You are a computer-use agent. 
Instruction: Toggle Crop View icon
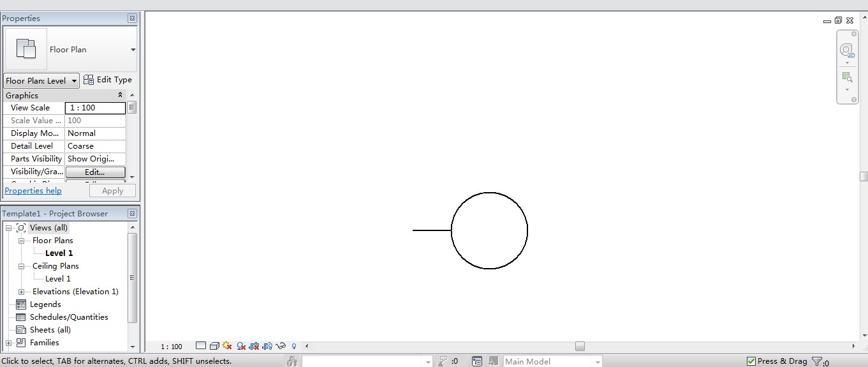[254, 346]
